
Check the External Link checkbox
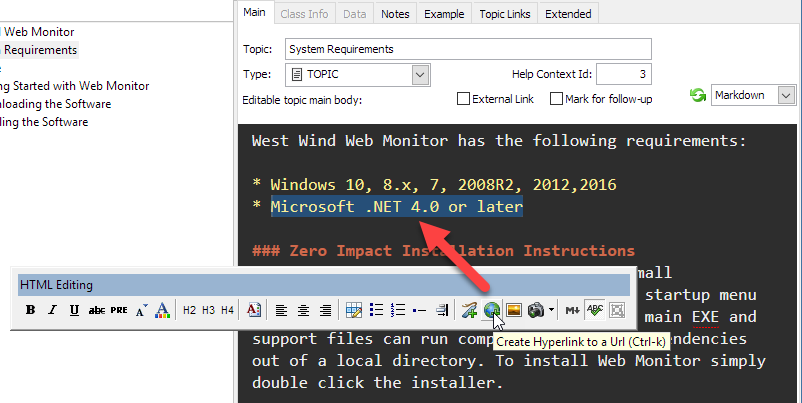(463, 99)
